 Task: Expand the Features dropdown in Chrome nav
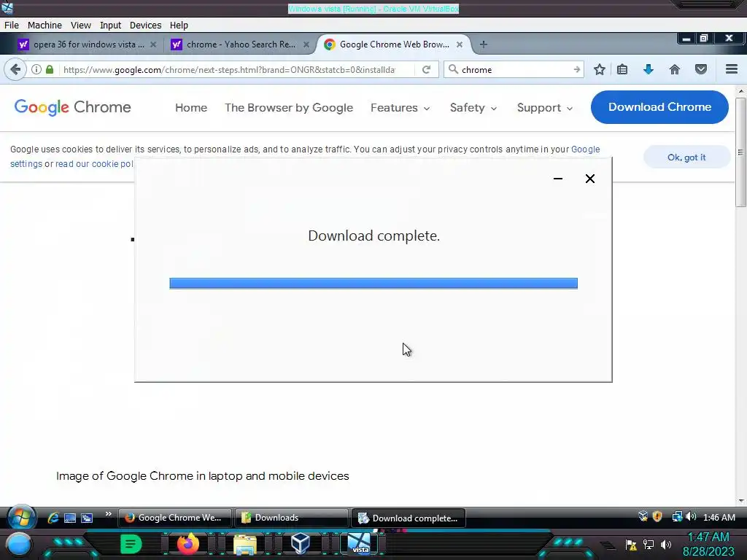[x=400, y=108]
